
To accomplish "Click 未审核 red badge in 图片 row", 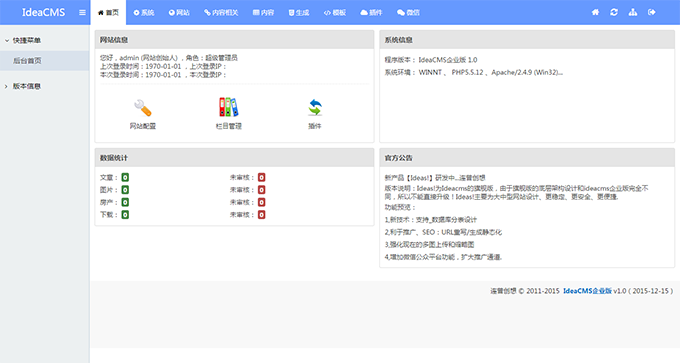I will click(262, 190).
